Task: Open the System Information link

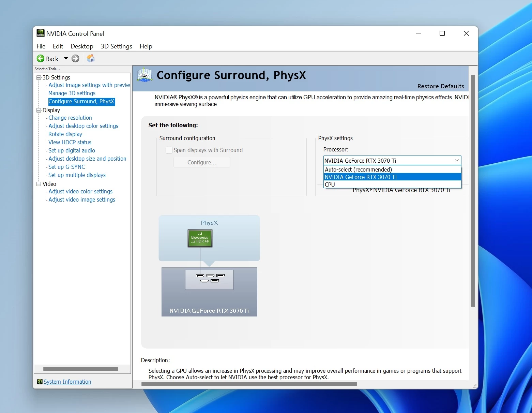Action: pyautogui.click(x=67, y=382)
